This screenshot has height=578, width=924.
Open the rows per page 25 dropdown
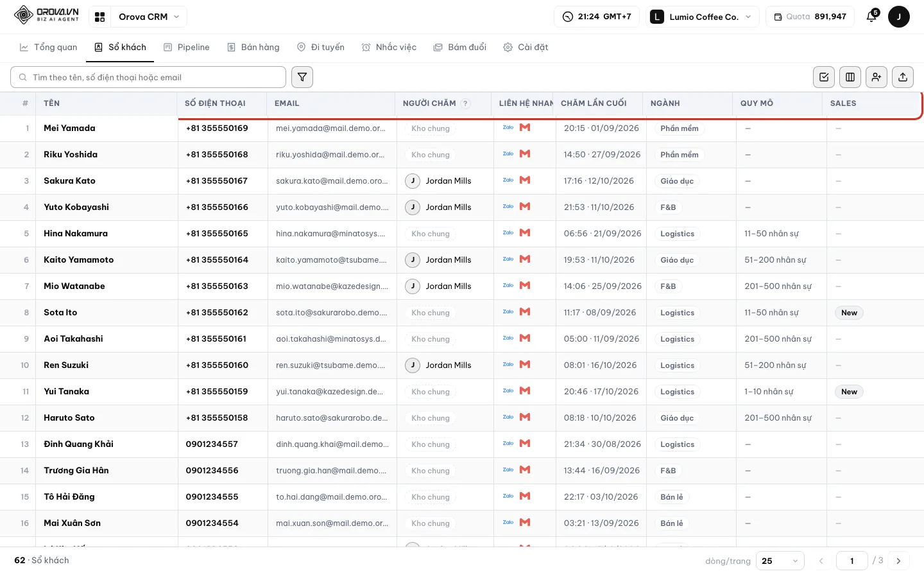pos(780,561)
